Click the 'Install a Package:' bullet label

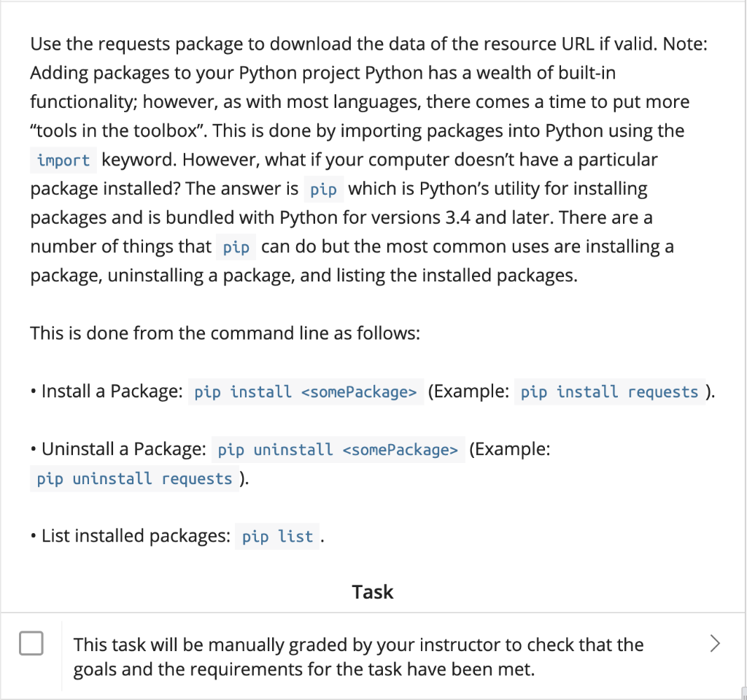(x=112, y=392)
